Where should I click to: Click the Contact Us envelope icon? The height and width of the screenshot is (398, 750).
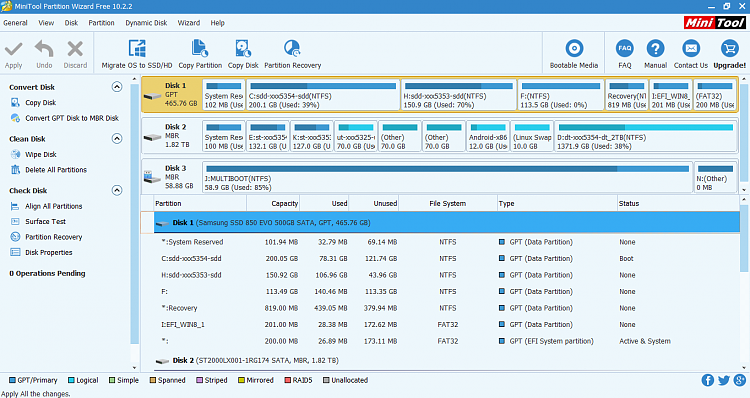[x=691, y=48]
